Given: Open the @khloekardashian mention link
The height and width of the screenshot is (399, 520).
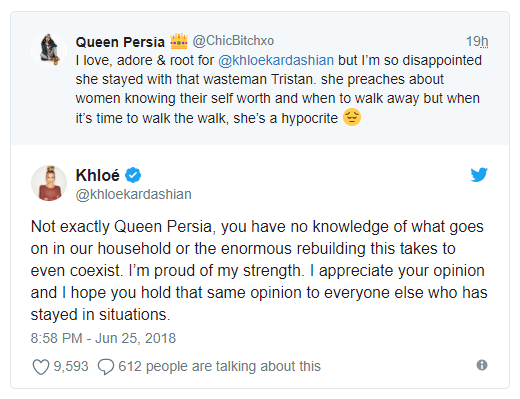Looking at the screenshot, I should (276, 60).
